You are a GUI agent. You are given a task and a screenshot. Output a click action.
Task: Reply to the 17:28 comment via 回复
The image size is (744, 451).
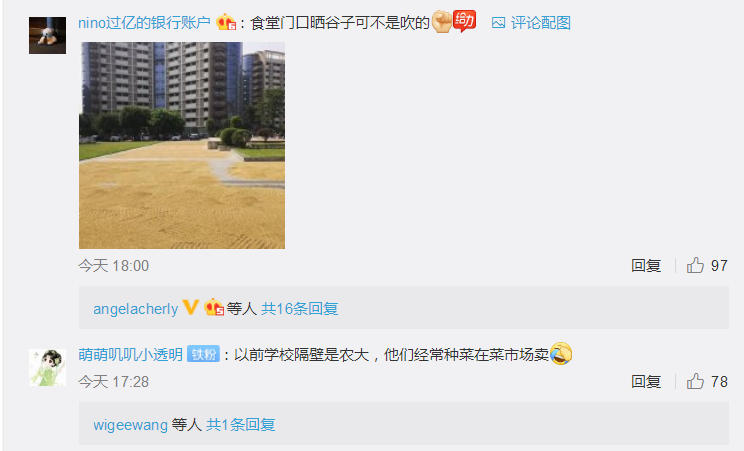coord(646,381)
